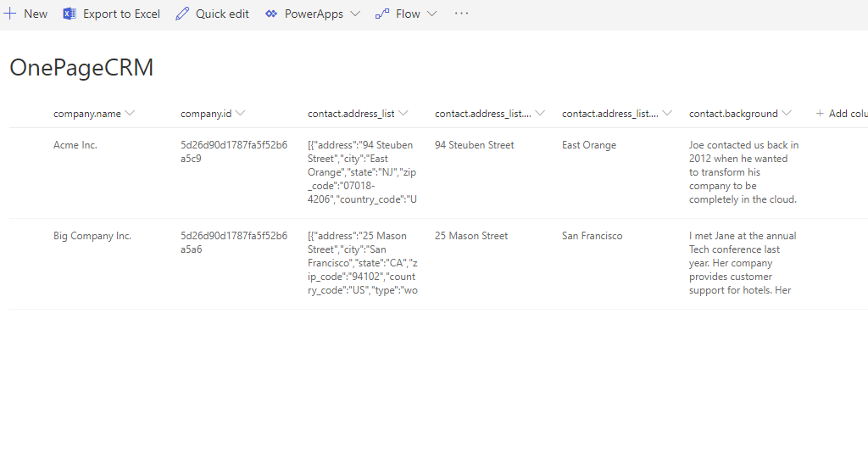The image size is (868, 476).
Task: Sort by the contact.address_list column header
Action: pyautogui.click(x=350, y=114)
